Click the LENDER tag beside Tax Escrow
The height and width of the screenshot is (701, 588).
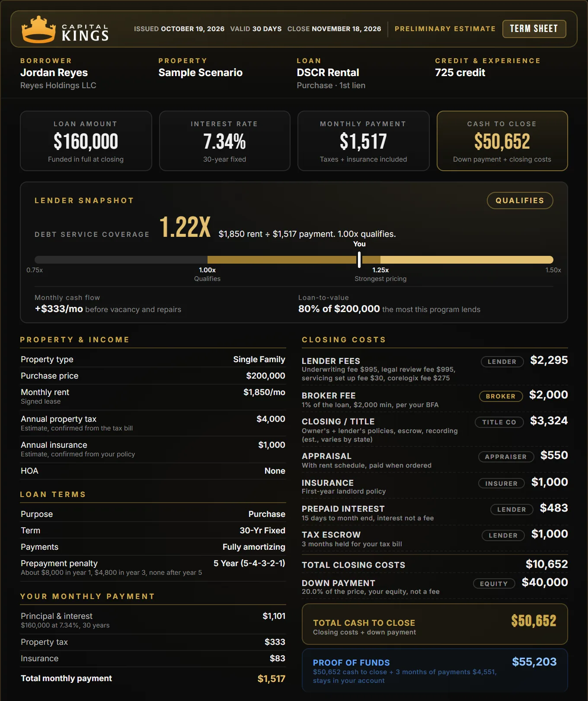[503, 535]
